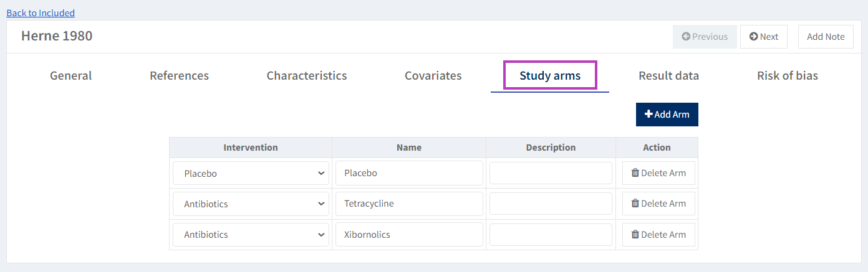The height and width of the screenshot is (272, 868).
Task: Open the Result data tab
Action: (x=668, y=76)
